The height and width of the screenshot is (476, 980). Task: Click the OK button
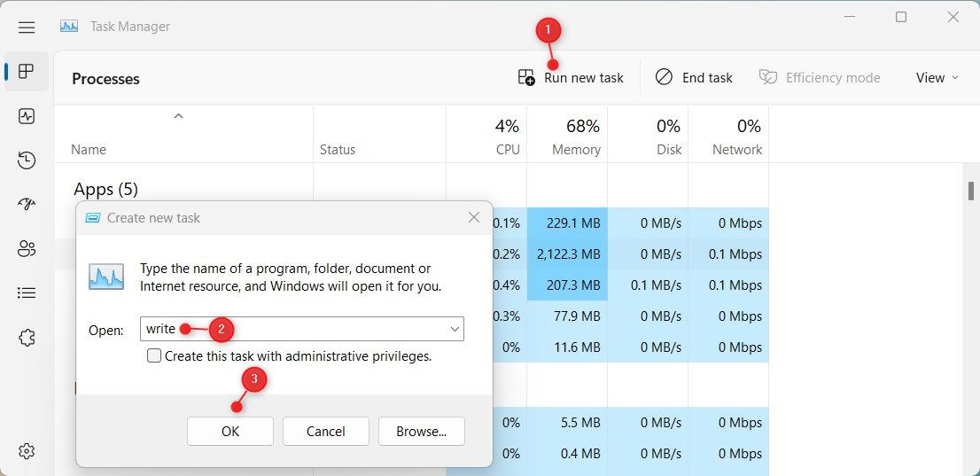[230, 432]
